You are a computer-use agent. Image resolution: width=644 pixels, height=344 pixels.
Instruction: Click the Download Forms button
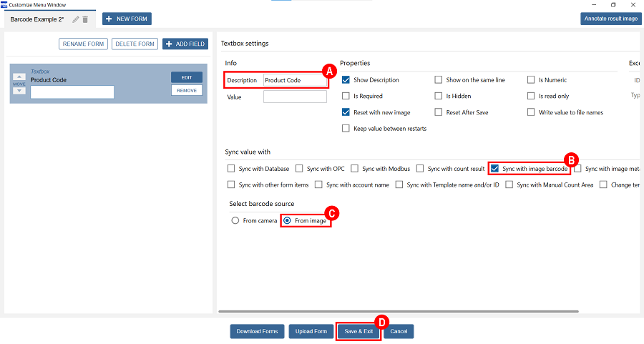(x=257, y=331)
